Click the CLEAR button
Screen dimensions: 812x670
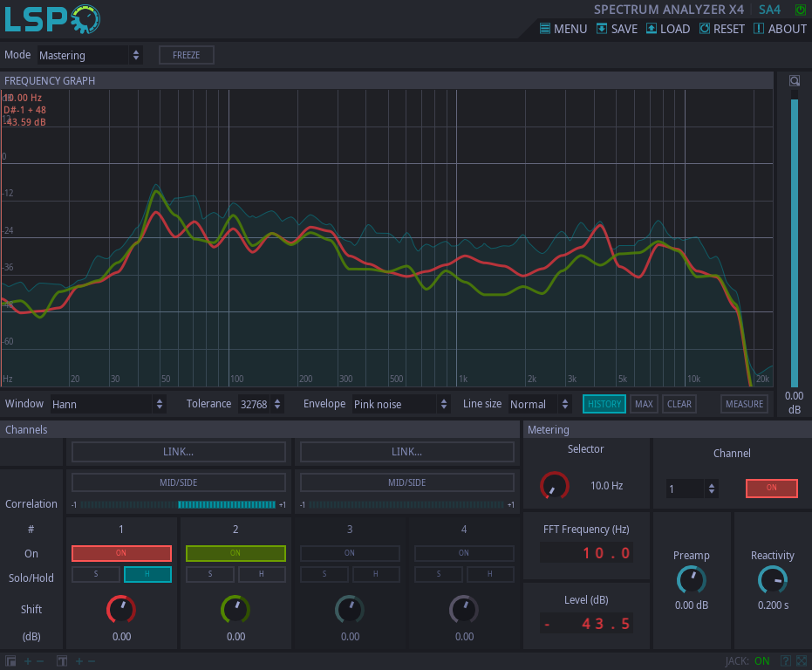click(679, 404)
